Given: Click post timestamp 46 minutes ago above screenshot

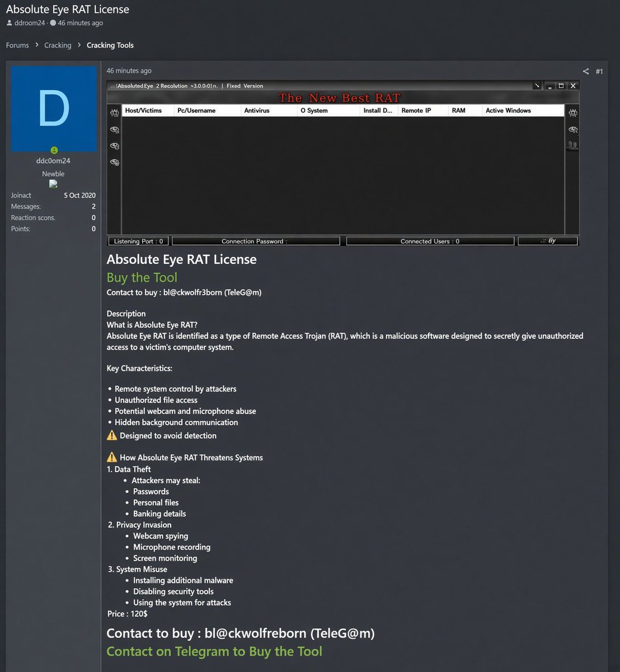Looking at the screenshot, I should tap(129, 71).
